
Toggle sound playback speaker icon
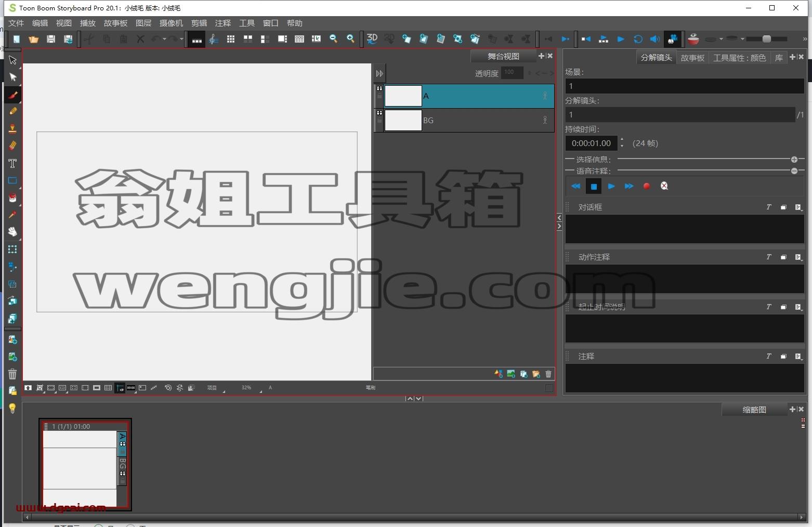655,39
